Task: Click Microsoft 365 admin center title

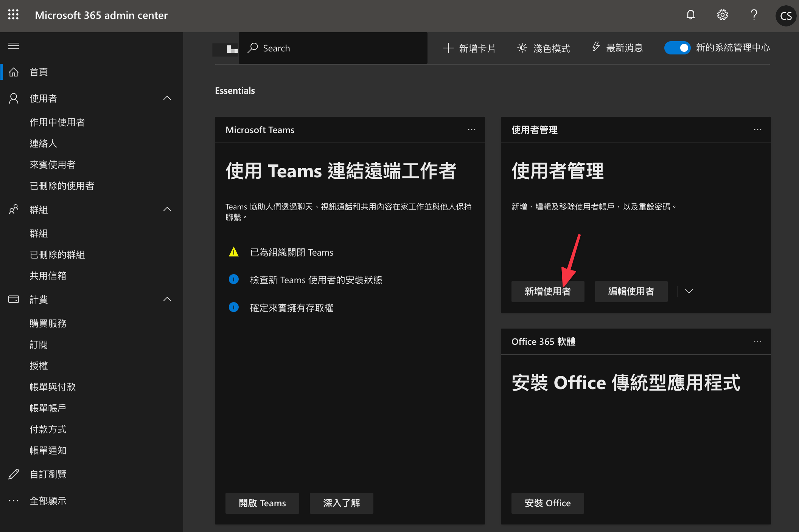Action: click(x=101, y=15)
